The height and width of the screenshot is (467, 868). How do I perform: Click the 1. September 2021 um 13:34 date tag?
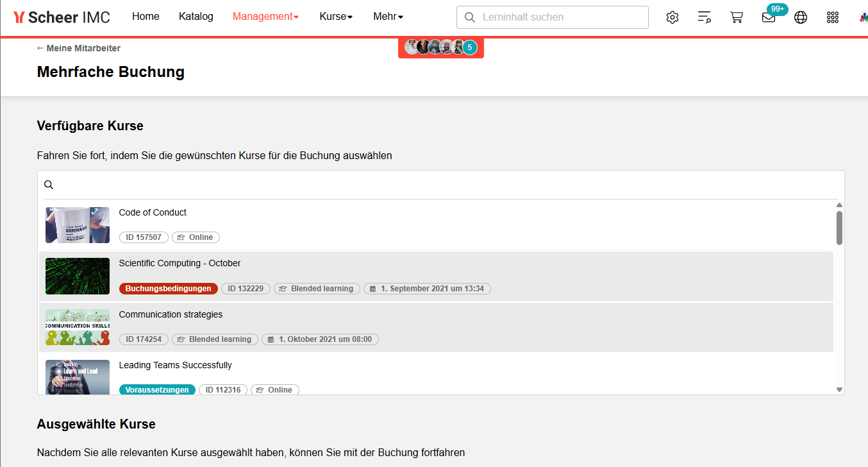click(x=427, y=289)
